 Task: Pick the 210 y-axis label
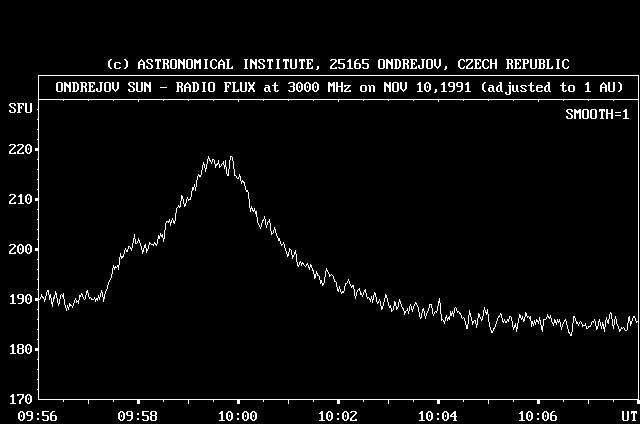(x=19, y=200)
